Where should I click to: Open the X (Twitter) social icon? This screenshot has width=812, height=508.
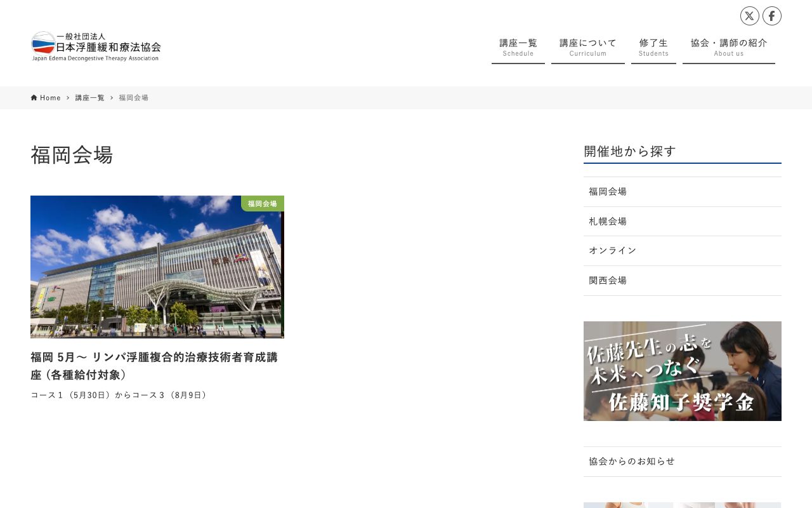pos(749,16)
